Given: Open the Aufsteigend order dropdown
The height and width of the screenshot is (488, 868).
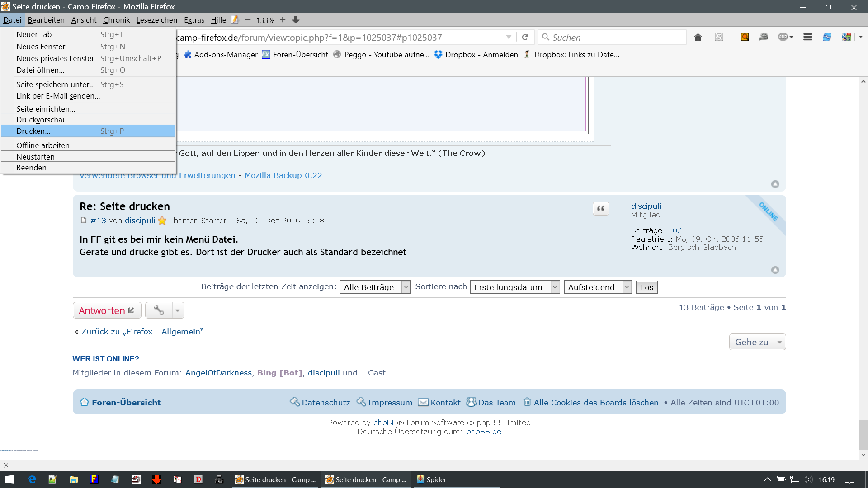Looking at the screenshot, I should point(597,287).
